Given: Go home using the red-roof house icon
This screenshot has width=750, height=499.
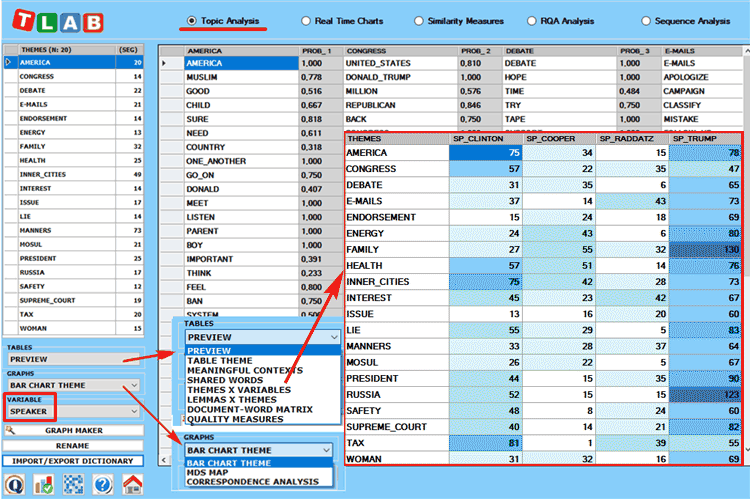Looking at the screenshot, I should (x=132, y=485).
